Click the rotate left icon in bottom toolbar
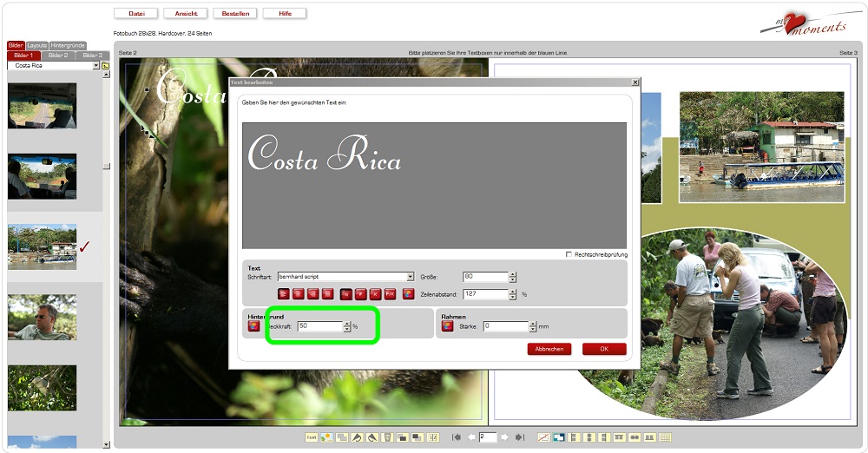The image size is (868, 453). 358,437
